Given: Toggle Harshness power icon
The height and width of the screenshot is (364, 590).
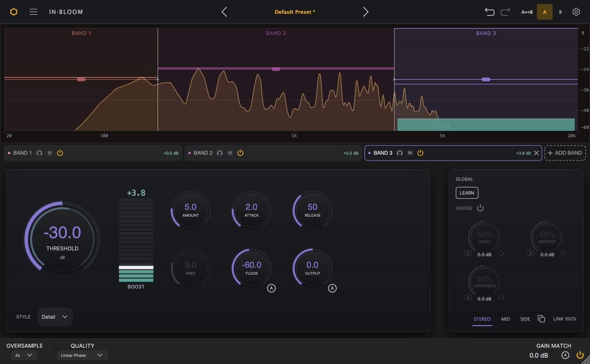Looking at the screenshot, I should pos(501,297).
